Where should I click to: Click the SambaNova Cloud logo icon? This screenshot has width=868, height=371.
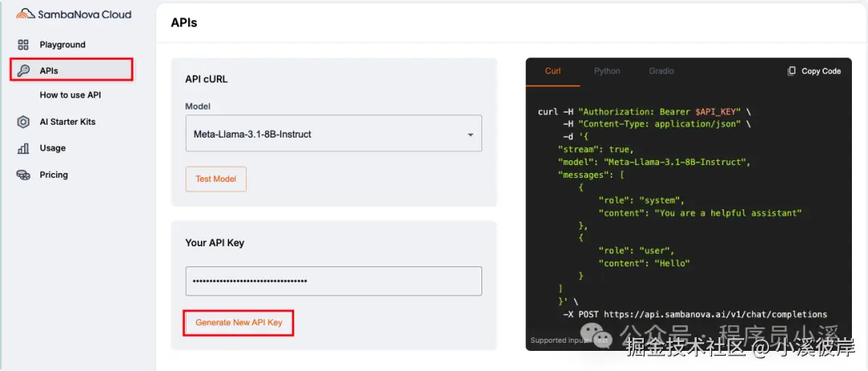pyautogui.click(x=26, y=14)
